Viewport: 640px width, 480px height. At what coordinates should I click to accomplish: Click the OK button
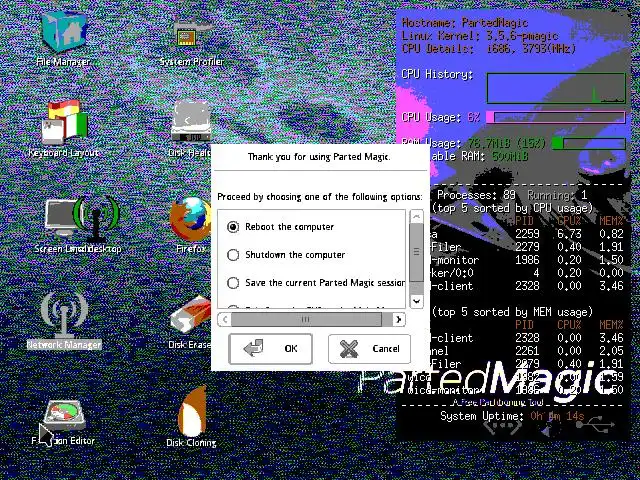point(271,349)
